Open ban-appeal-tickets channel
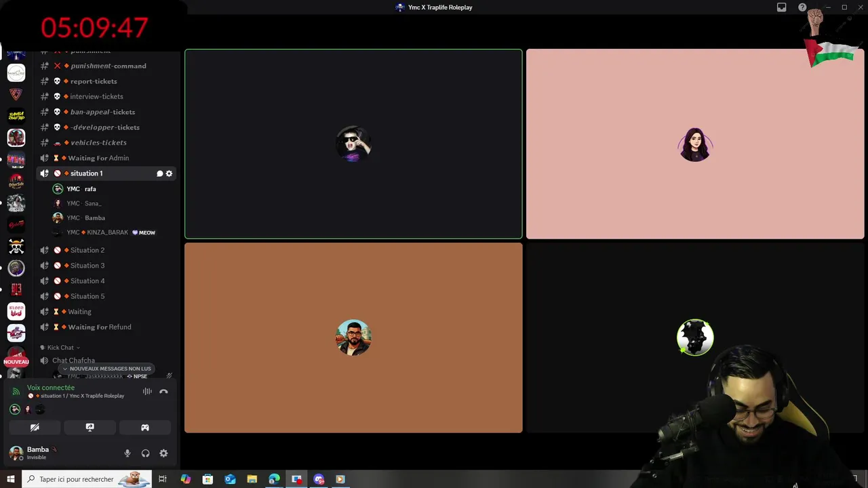The image size is (868, 488). pos(107,112)
